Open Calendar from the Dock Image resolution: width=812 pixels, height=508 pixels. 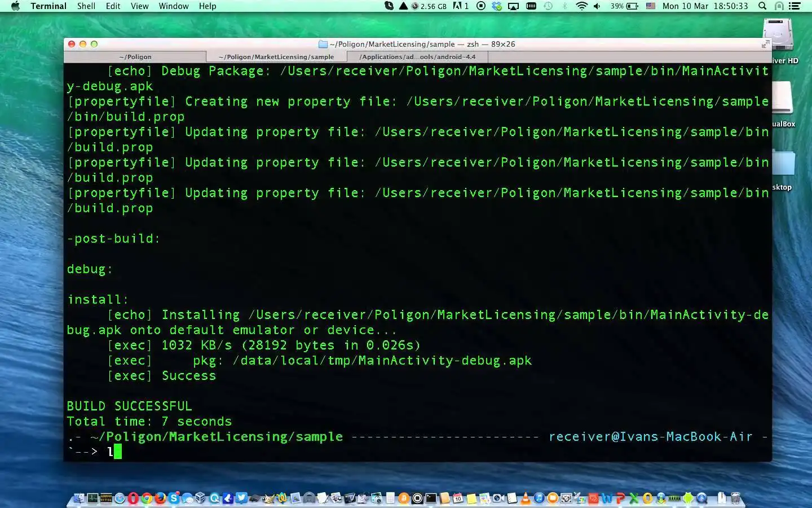point(458,498)
